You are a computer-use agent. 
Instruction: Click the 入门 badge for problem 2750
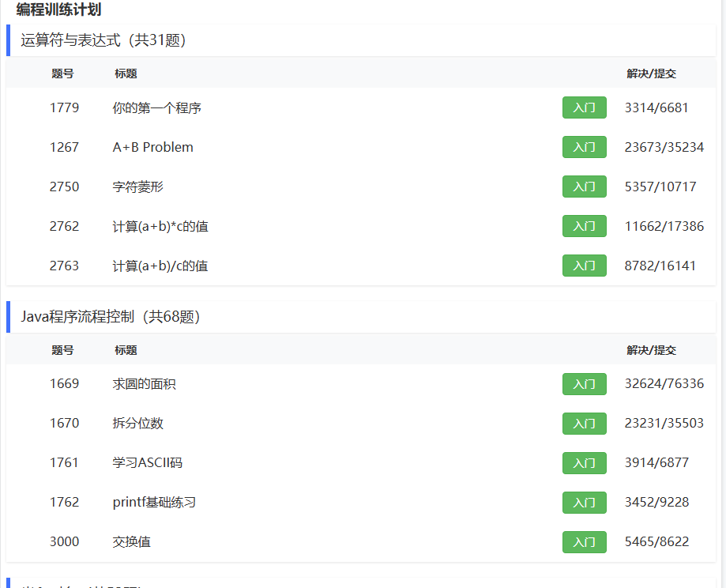585,187
